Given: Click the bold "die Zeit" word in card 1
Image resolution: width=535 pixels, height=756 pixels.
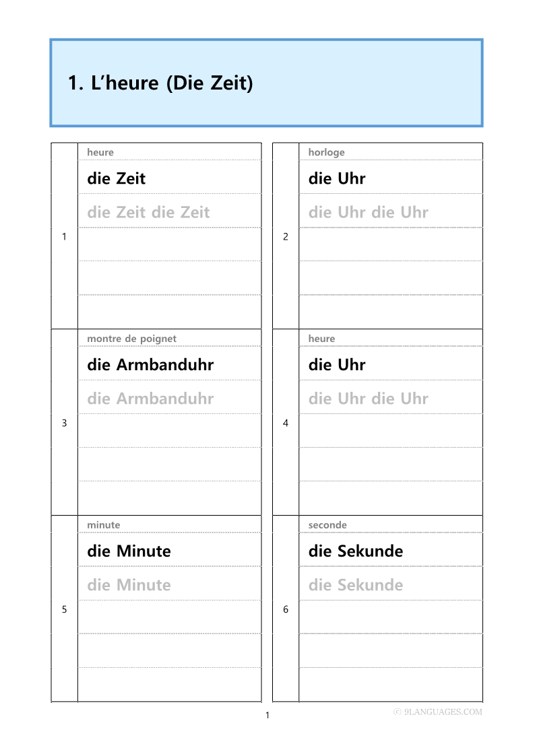Looking at the screenshot, I should tap(116, 178).
